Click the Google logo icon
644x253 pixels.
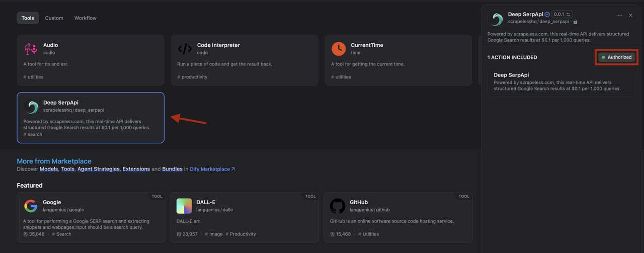[x=31, y=206]
